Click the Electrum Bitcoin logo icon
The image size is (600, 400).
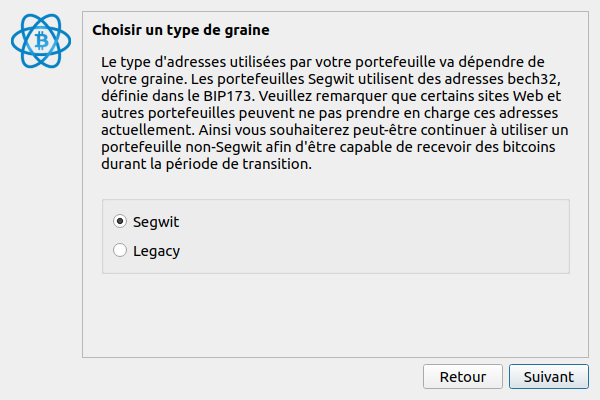(x=42, y=43)
